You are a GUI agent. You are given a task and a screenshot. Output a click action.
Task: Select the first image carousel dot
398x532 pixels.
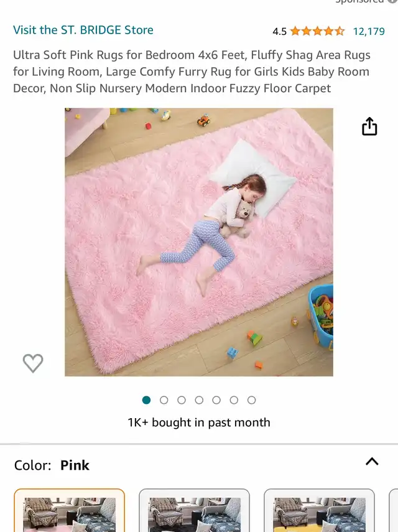click(146, 400)
